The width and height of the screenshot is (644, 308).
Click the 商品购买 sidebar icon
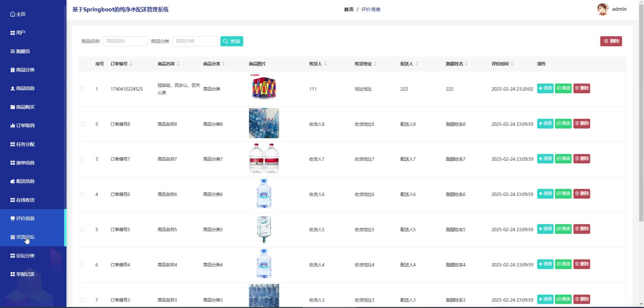click(12, 107)
